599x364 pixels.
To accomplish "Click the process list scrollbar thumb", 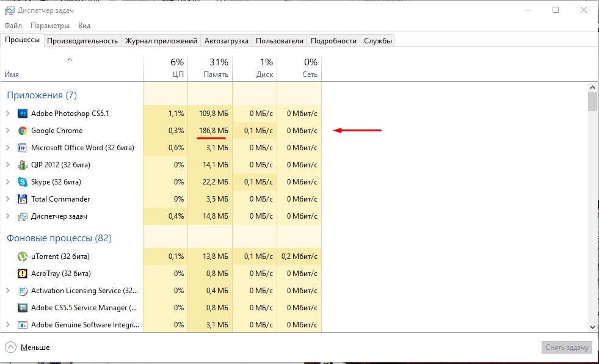I will (x=592, y=101).
